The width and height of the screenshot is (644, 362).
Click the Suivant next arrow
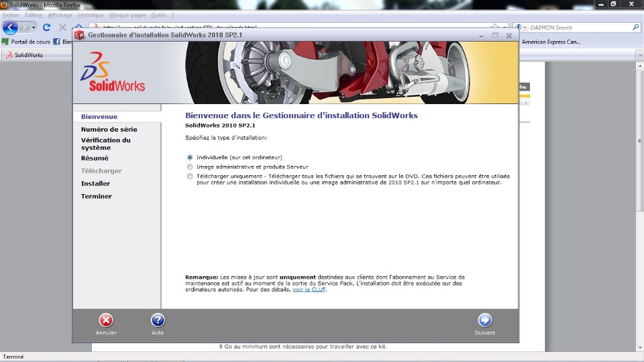[484, 320]
